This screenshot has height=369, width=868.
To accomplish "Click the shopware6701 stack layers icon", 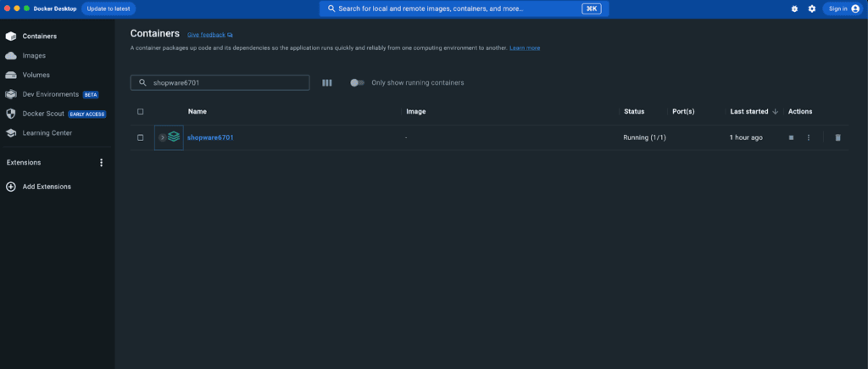I will coord(174,137).
